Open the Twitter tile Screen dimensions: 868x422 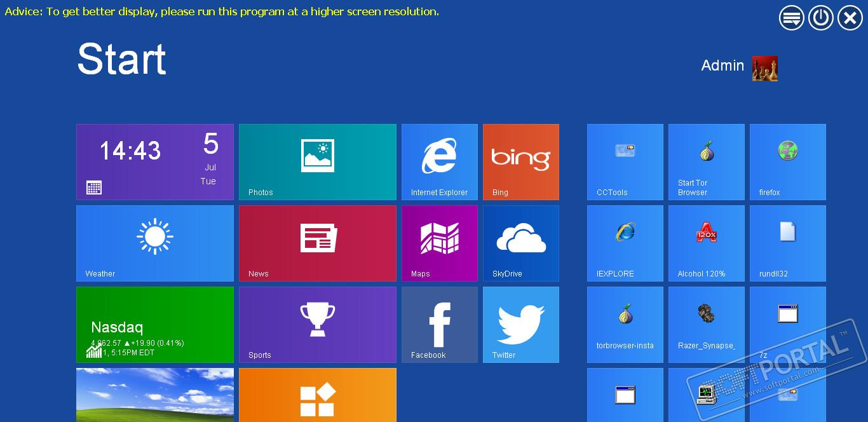tap(521, 325)
